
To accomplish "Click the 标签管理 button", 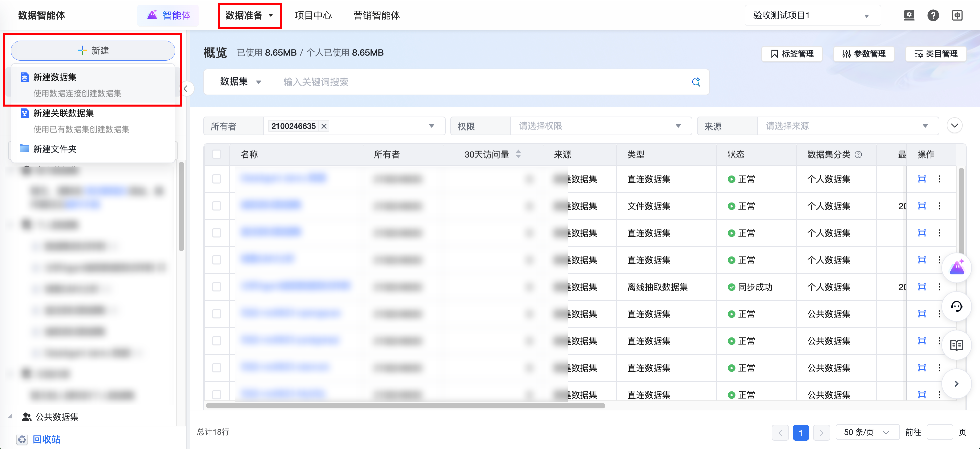I will click(792, 54).
